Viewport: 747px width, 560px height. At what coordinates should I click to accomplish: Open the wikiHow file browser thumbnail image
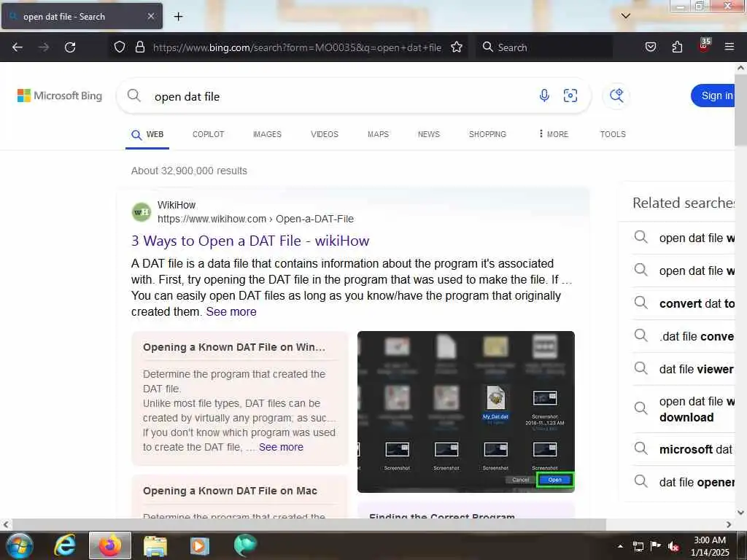coord(466,412)
